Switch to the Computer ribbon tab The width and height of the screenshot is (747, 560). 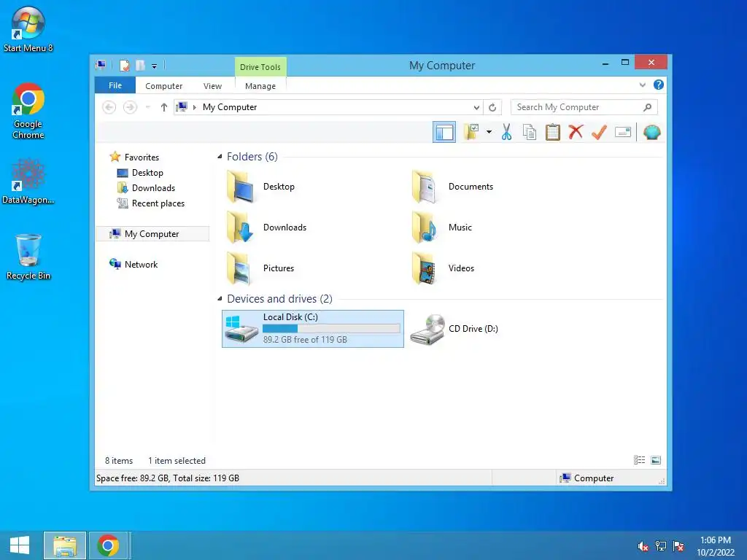[164, 86]
